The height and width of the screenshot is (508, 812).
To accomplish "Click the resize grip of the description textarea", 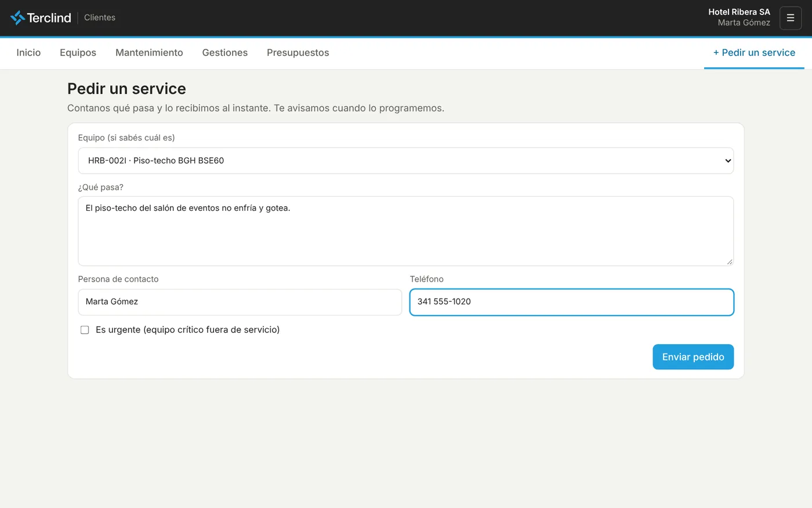I will tap(730, 262).
